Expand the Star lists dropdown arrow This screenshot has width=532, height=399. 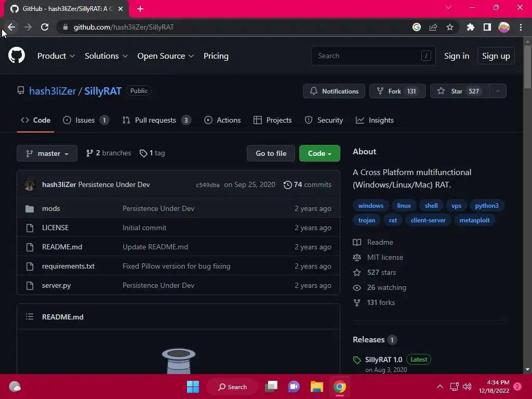click(498, 91)
